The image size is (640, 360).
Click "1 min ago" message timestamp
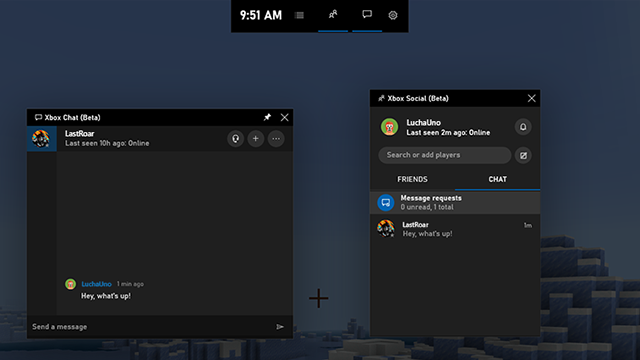coord(130,284)
